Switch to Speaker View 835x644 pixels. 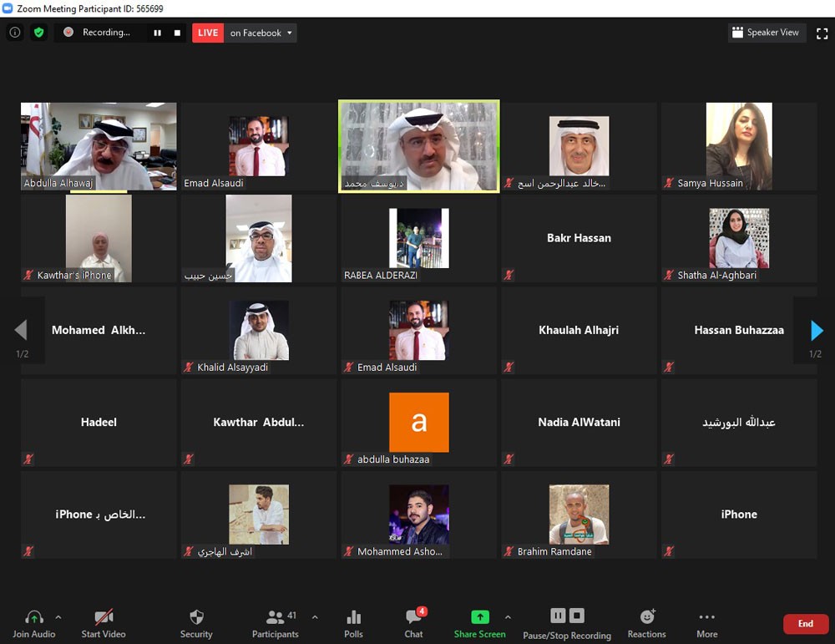tap(765, 33)
